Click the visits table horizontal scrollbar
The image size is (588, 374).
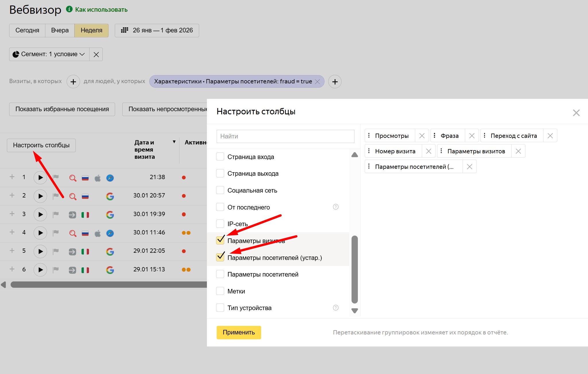tap(109, 285)
